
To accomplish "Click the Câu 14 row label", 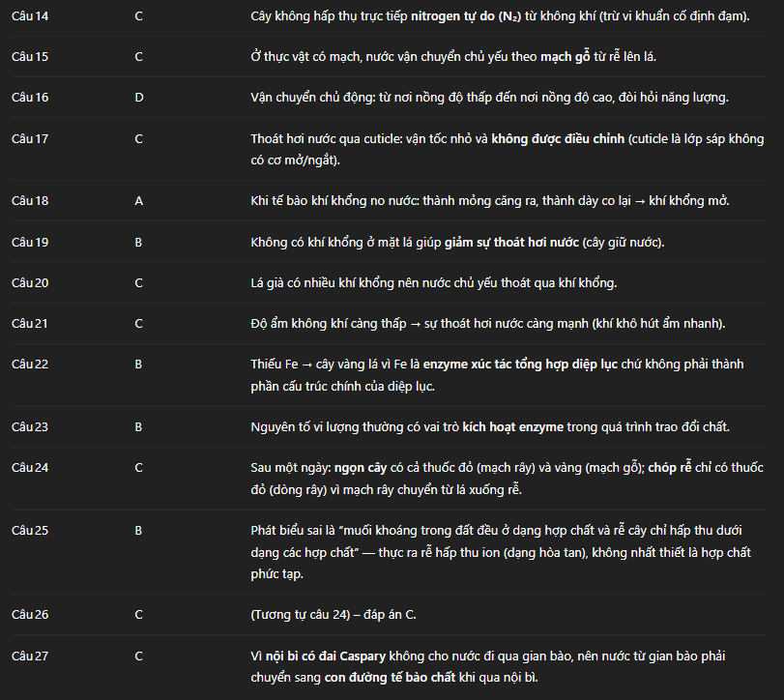I will click(x=30, y=16).
